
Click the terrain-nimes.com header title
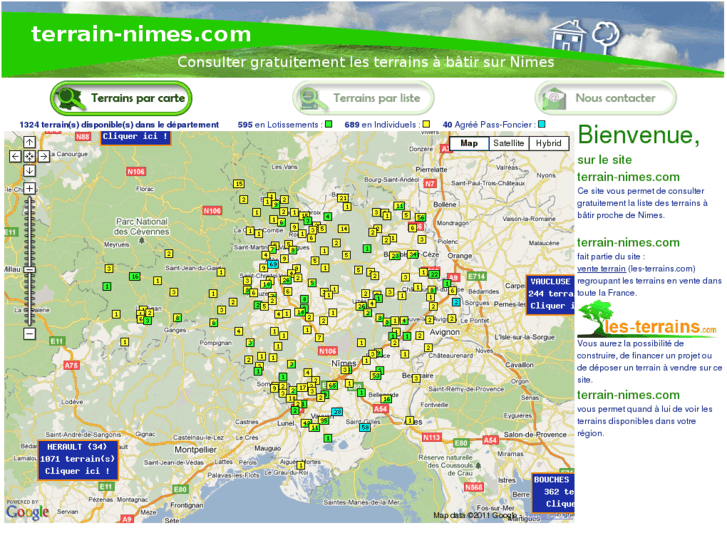click(141, 34)
